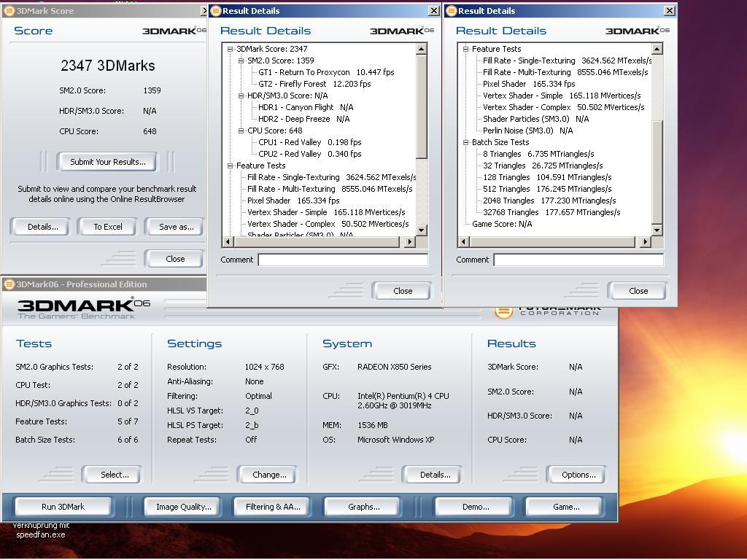Image resolution: width=747 pixels, height=560 pixels.
Task: Collapse the 3DMark Score: 2347 tree node
Action: pos(230,49)
